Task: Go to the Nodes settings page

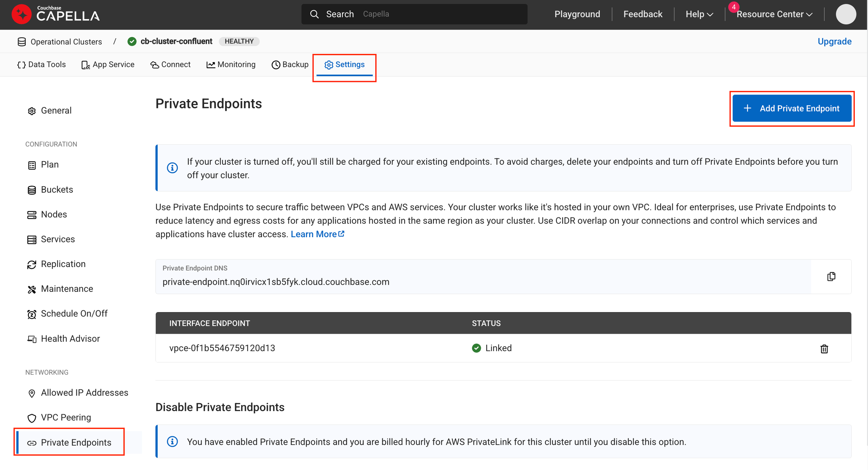Action: pos(54,214)
